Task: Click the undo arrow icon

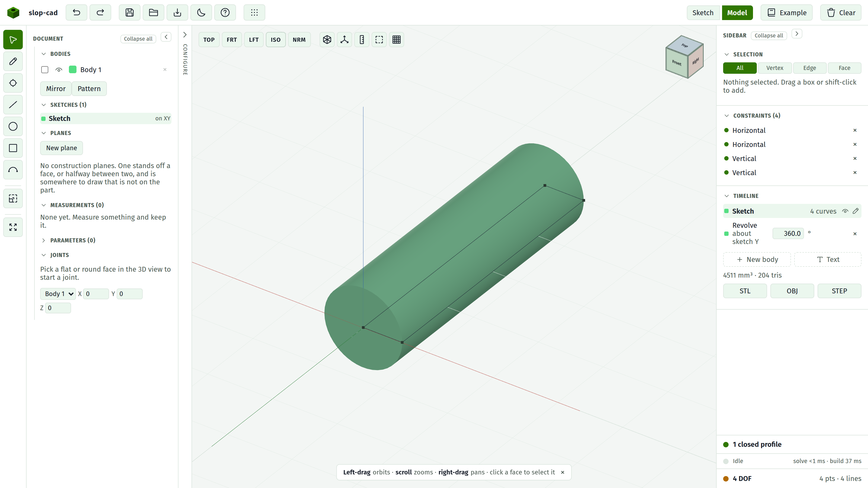Action: tap(76, 12)
